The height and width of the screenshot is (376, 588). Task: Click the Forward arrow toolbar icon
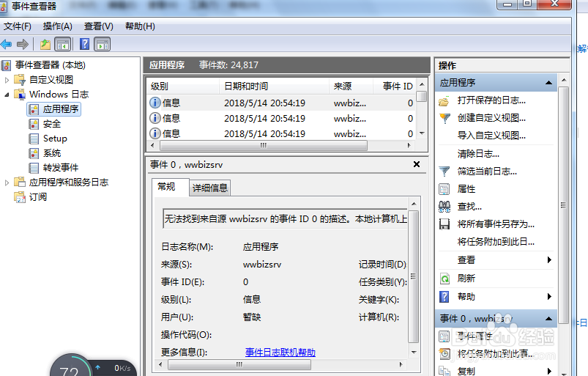(23, 44)
